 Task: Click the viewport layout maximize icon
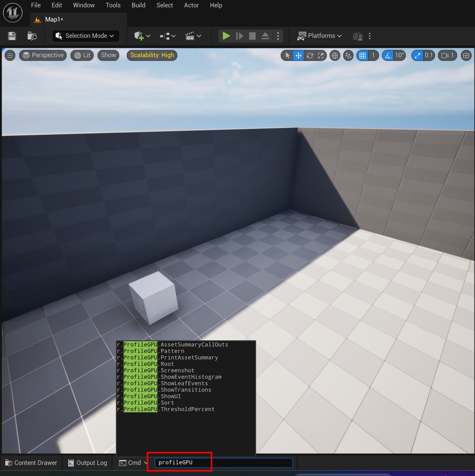tap(466, 55)
